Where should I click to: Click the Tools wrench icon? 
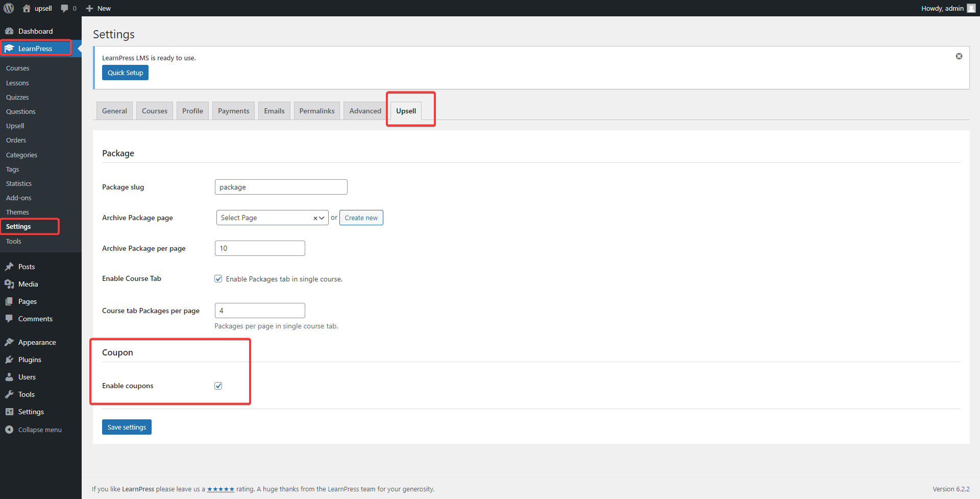pos(9,394)
